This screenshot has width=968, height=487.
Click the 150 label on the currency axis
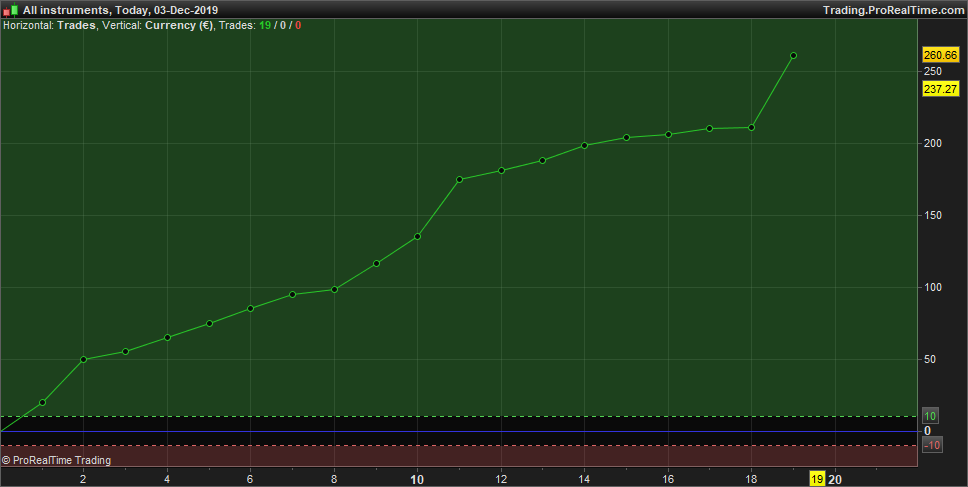(x=933, y=215)
